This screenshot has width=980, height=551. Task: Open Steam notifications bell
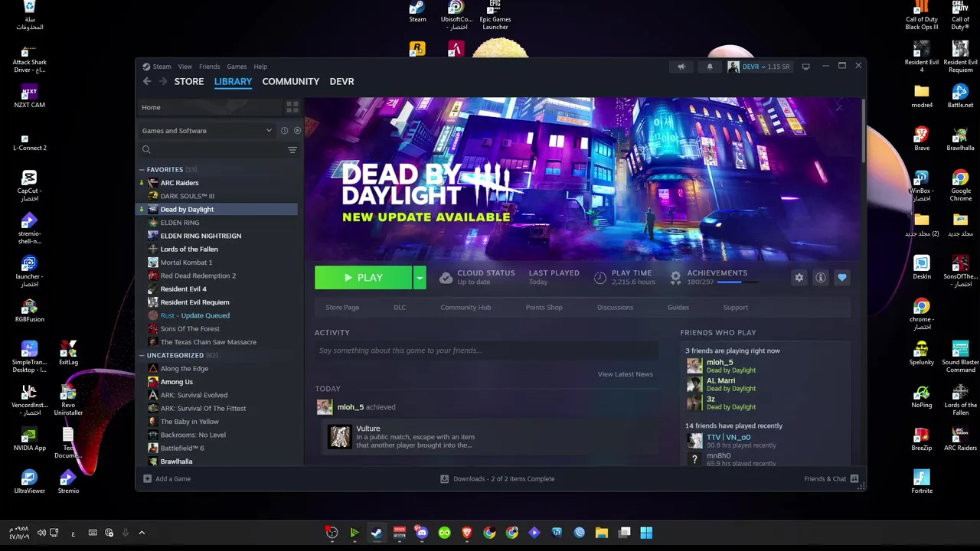(710, 67)
